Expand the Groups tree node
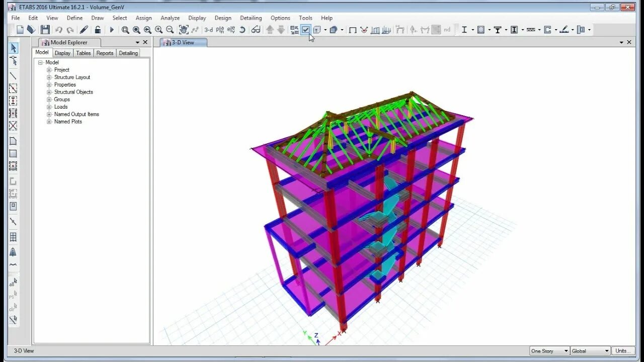The height and width of the screenshot is (362, 644). click(49, 100)
